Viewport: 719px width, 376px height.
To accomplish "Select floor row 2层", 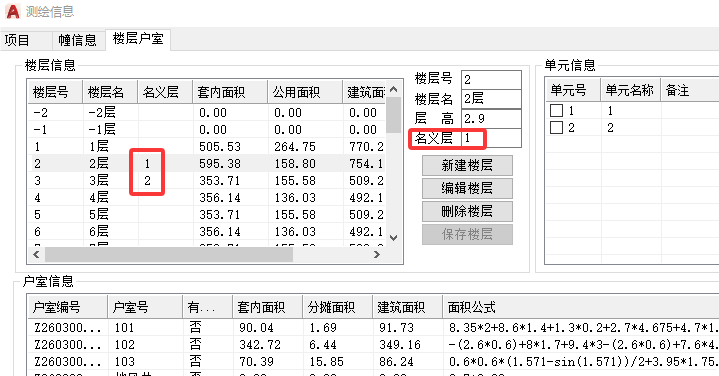I will coord(207,163).
